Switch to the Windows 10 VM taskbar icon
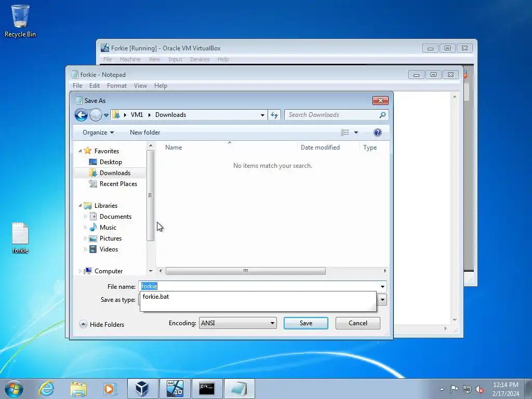This screenshot has height=399, width=532. [x=175, y=389]
